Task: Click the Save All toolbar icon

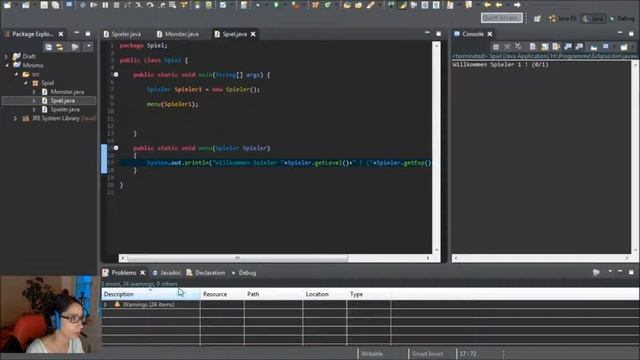Action: (55, 5)
